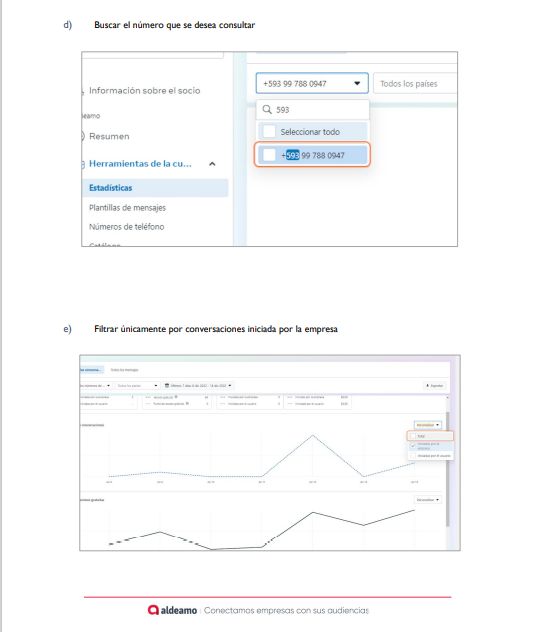Click the info icon beside free entry point label
Screen dimensions: 536x632
pyautogui.click(x=187, y=403)
